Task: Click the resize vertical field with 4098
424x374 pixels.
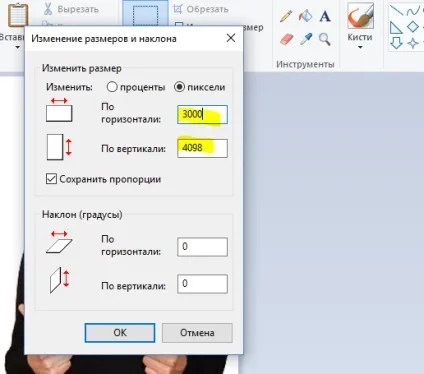Action: coord(202,148)
